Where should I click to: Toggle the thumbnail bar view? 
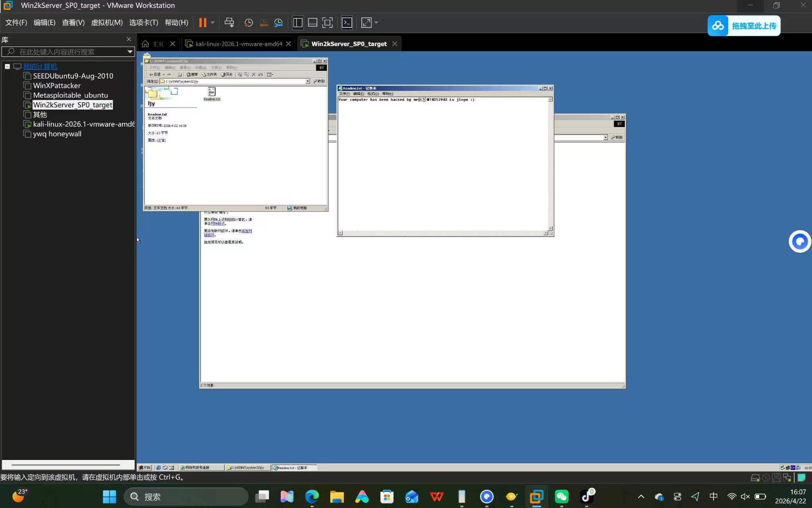point(312,23)
